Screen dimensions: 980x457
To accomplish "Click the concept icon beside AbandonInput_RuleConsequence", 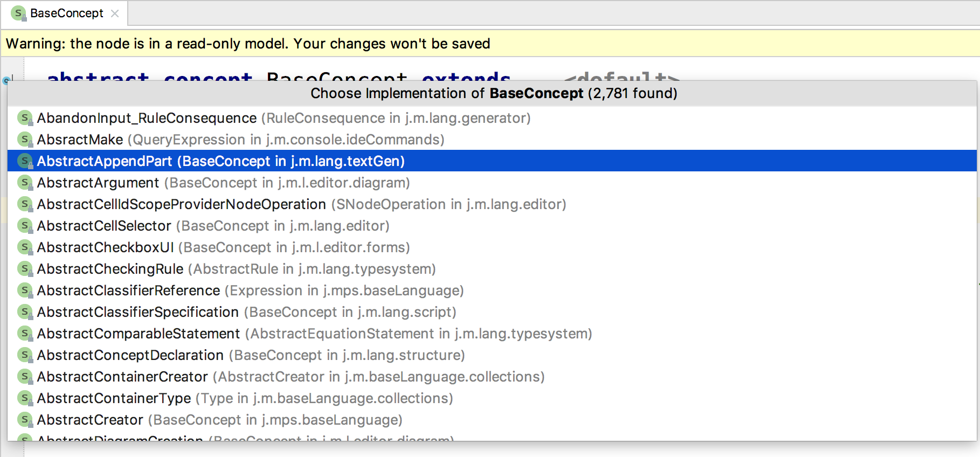I will 25,118.
